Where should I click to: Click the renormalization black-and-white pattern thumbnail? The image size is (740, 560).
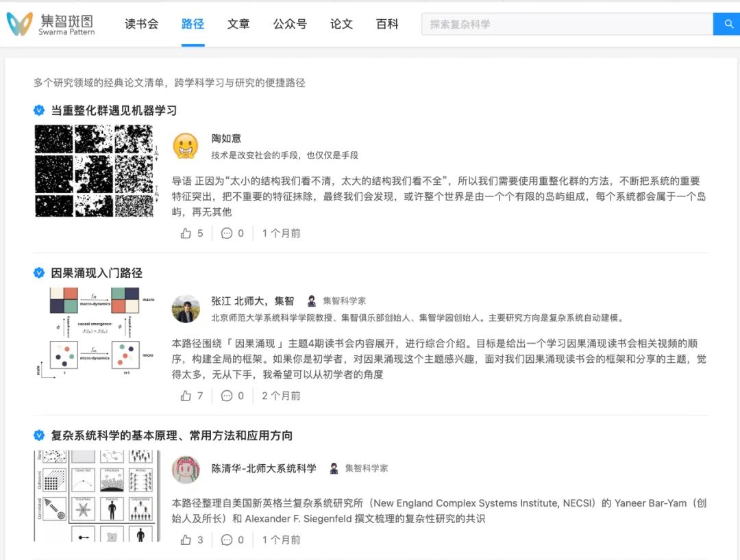point(95,170)
